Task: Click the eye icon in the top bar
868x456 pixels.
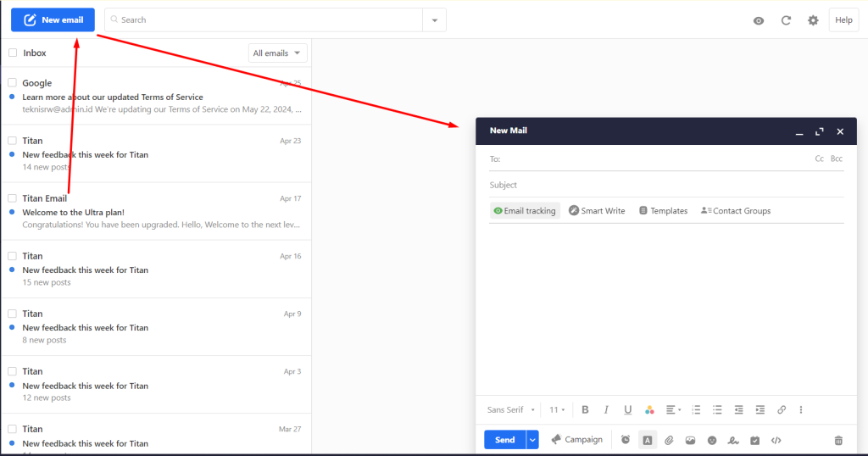Action: click(x=759, y=20)
